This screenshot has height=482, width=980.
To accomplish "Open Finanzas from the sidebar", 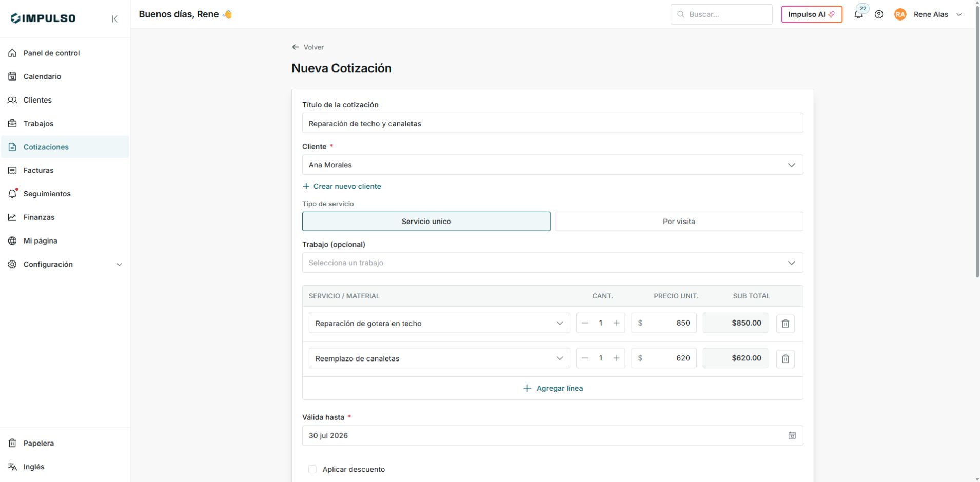I will 65,217.
